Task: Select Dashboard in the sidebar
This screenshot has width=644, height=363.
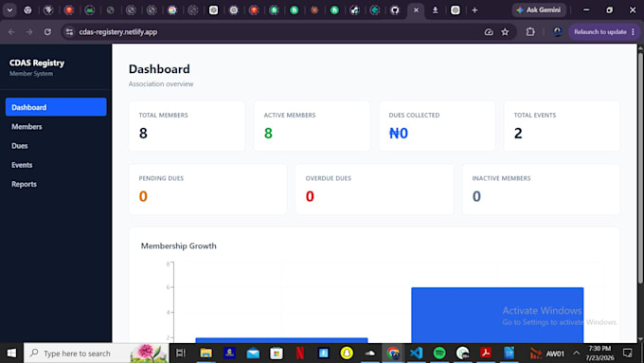Action: coord(56,107)
